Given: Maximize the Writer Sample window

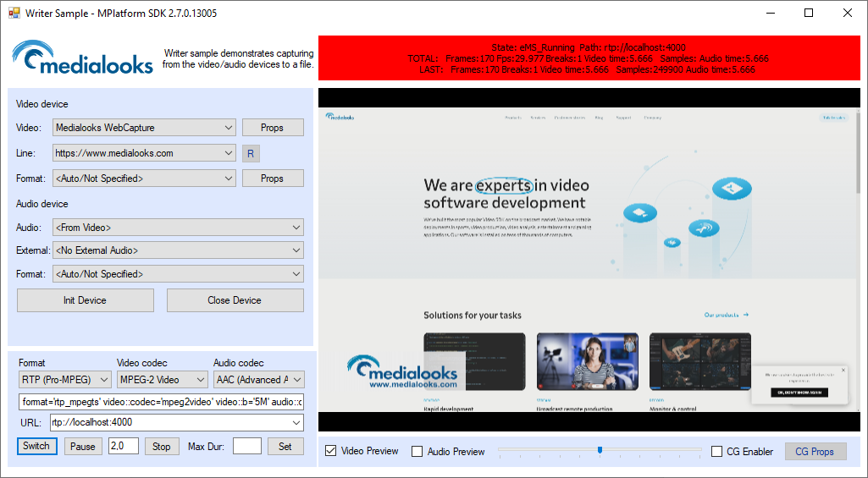Looking at the screenshot, I should pos(809,13).
